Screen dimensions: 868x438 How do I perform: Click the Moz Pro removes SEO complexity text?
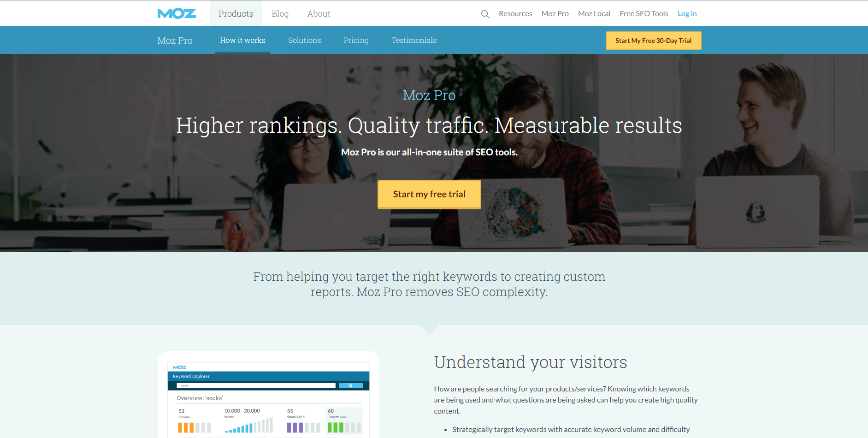pos(452,292)
